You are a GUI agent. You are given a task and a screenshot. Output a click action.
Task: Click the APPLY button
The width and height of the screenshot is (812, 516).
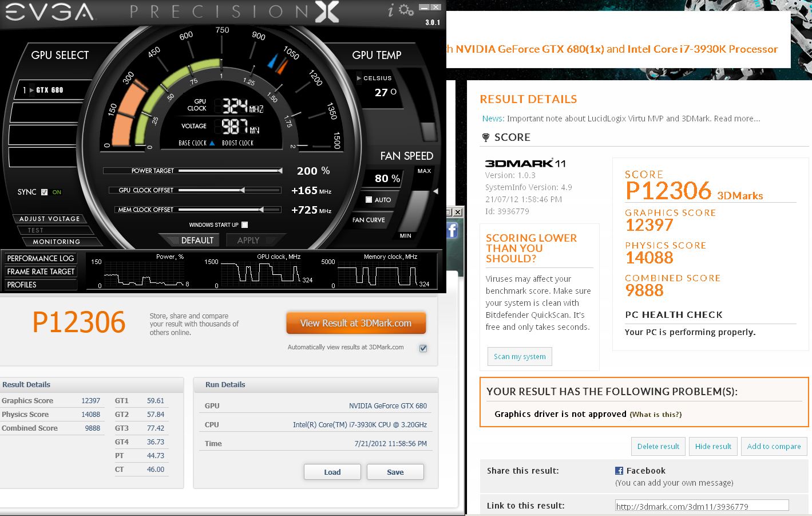[248, 241]
